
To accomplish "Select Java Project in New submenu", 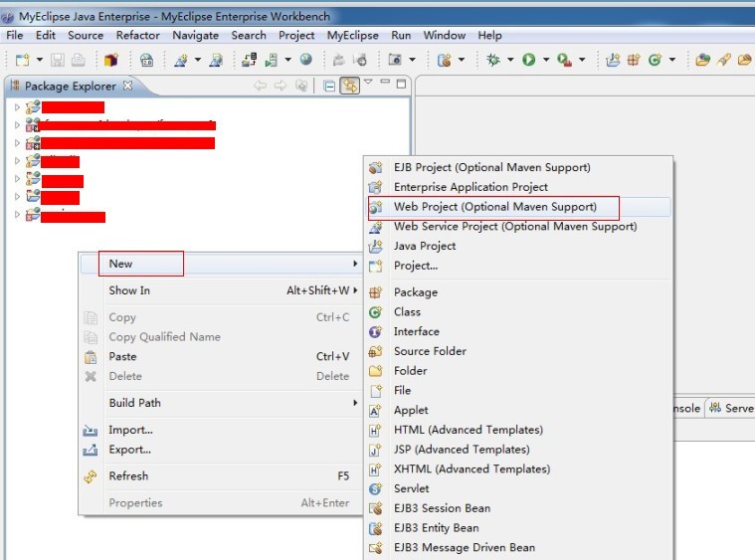I will tap(518, 246).
